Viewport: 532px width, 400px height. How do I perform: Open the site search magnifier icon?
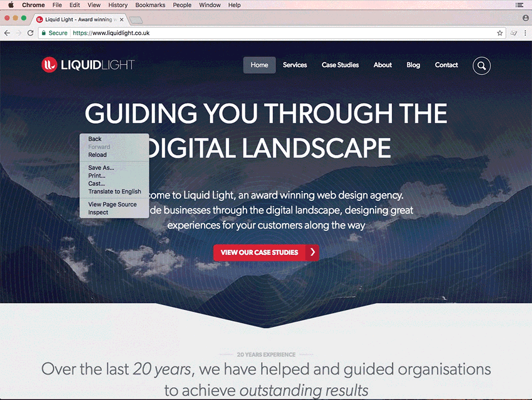click(482, 65)
